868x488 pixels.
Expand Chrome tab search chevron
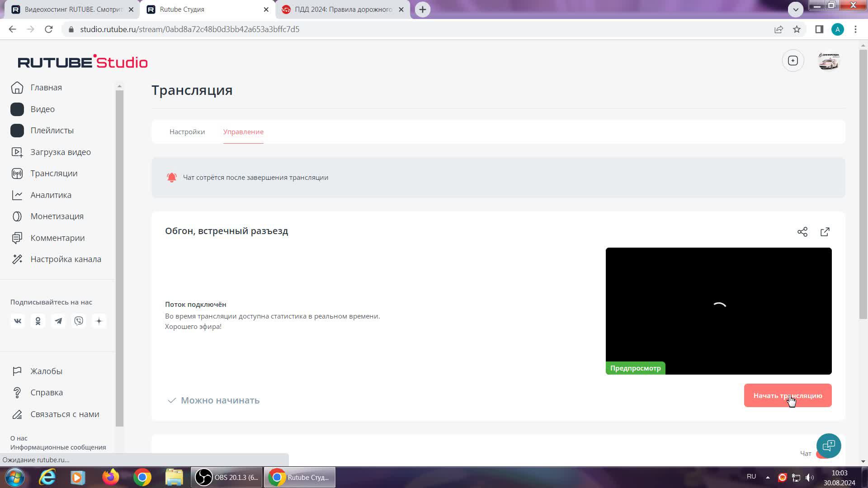coord(796,9)
